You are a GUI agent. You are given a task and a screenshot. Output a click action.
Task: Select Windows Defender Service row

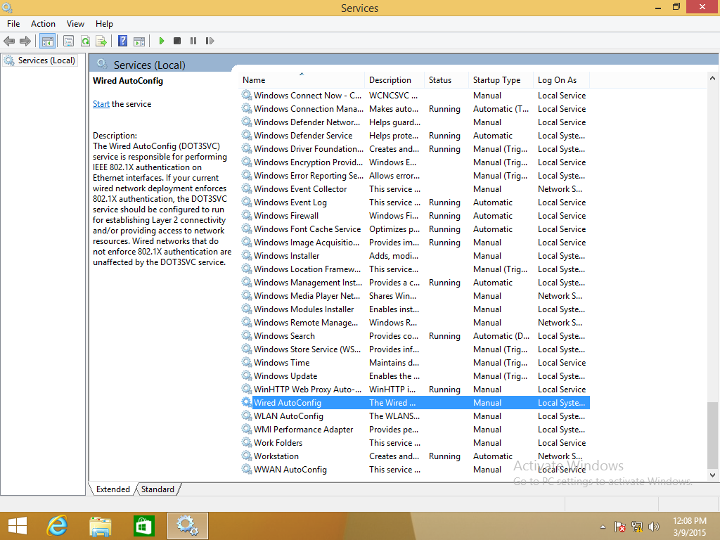tap(415, 135)
